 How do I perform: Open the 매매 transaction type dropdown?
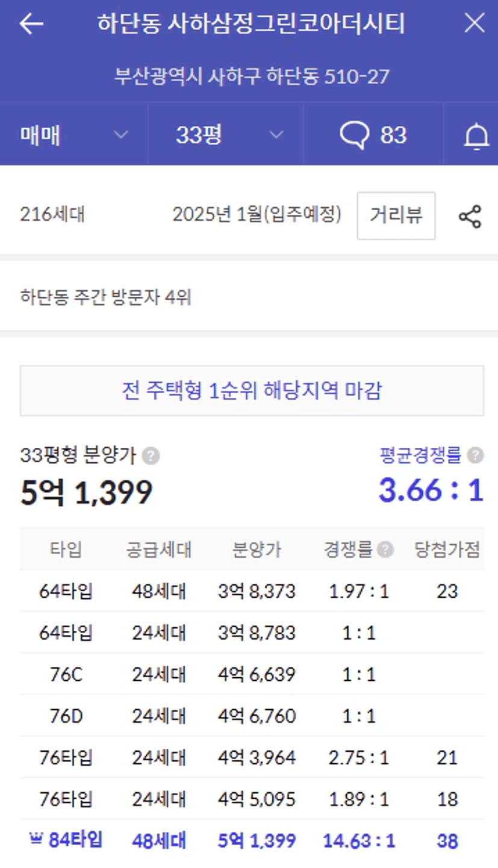pyautogui.click(x=74, y=134)
